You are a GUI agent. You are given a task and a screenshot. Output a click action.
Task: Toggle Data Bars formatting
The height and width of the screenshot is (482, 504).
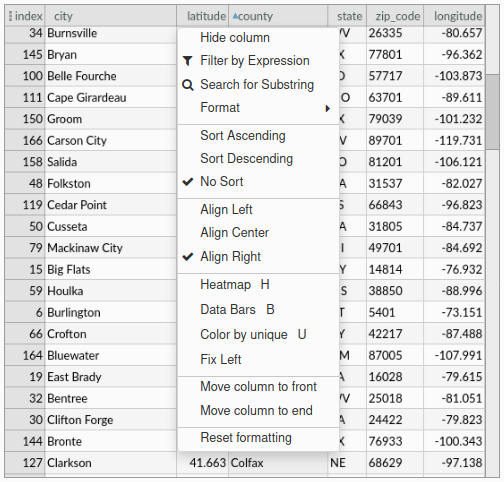[x=258, y=310]
